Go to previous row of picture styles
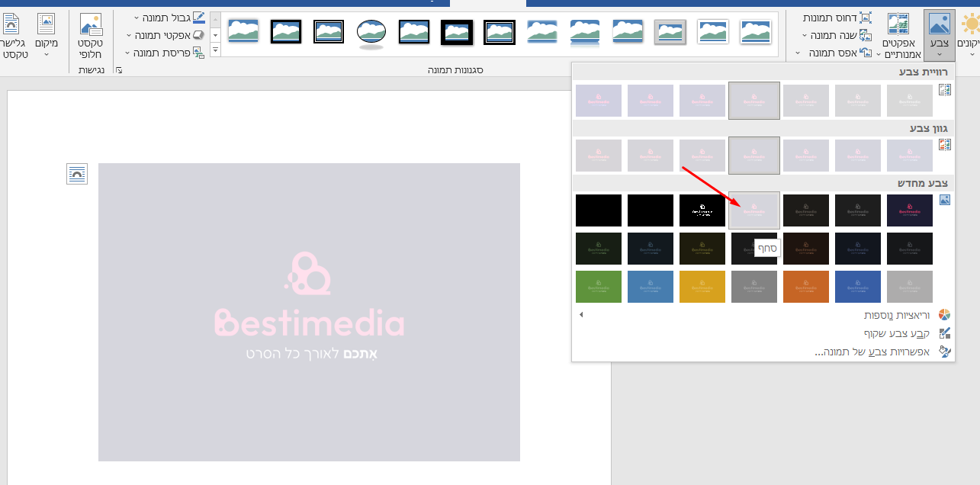This screenshot has width=980, height=485. pos(215,18)
